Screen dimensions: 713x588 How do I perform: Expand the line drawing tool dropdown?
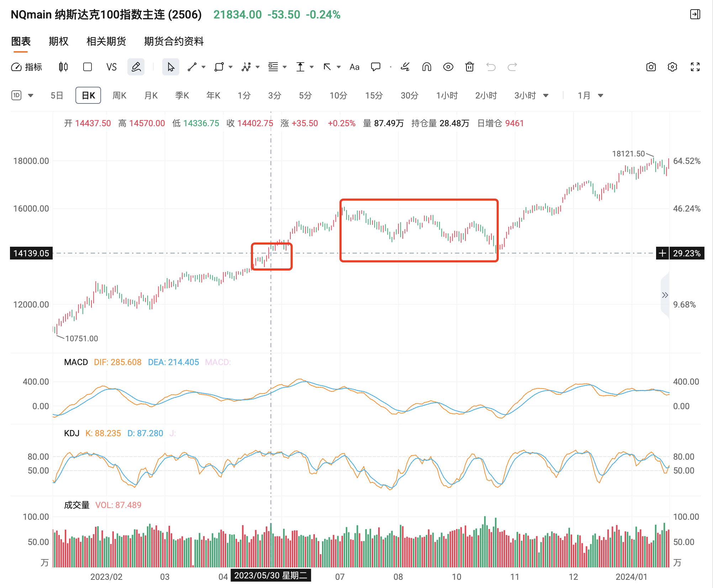(x=204, y=67)
